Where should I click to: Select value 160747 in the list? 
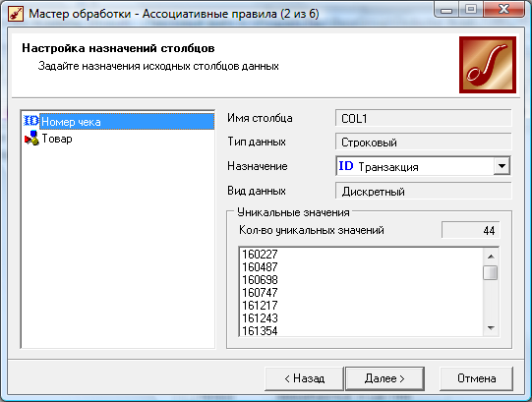point(260,293)
